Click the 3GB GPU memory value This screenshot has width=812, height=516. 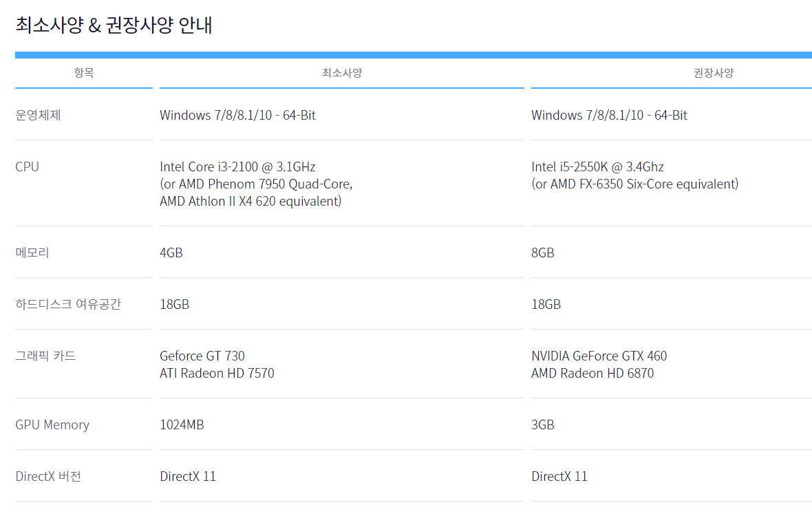point(543,425)
